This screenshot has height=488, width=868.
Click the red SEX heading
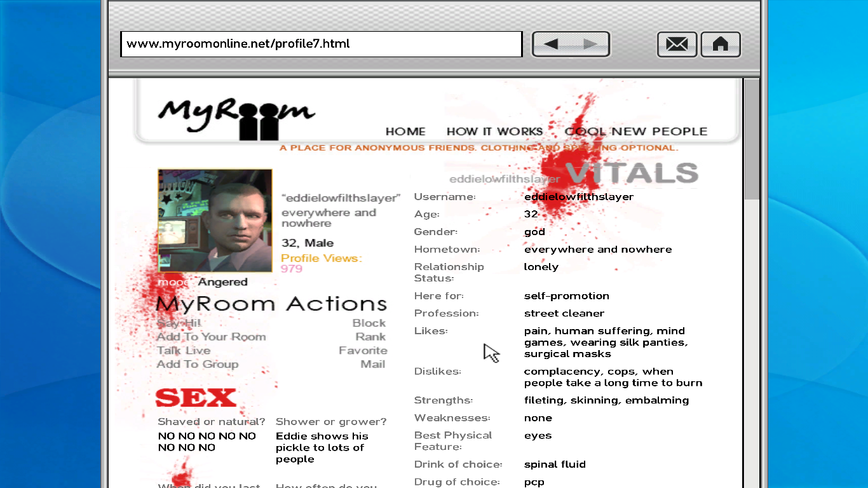[196, 398]
